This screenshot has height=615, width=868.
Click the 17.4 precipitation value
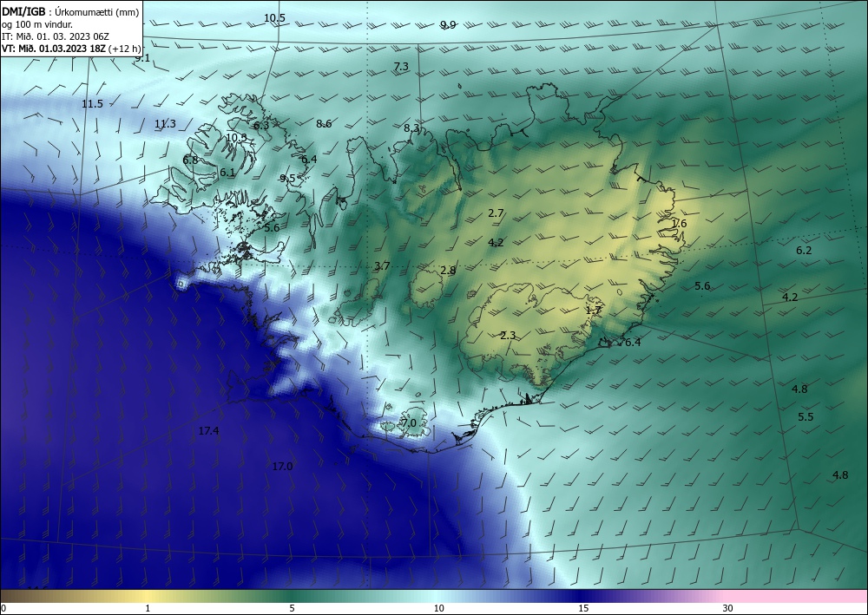[x=208, y=430]
